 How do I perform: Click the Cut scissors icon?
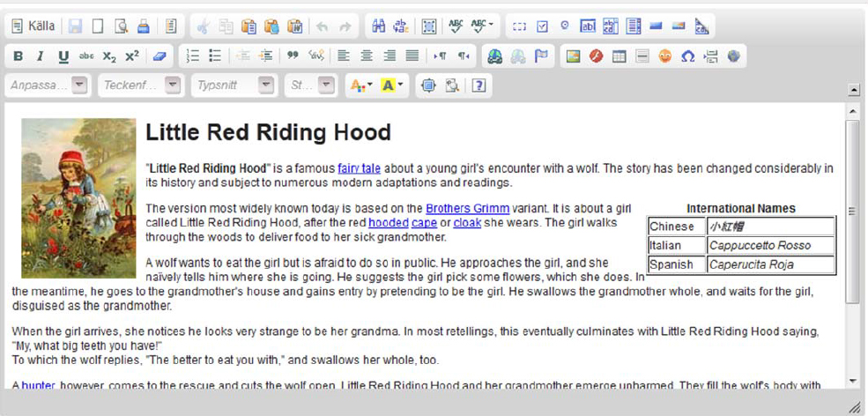point(204,26)
